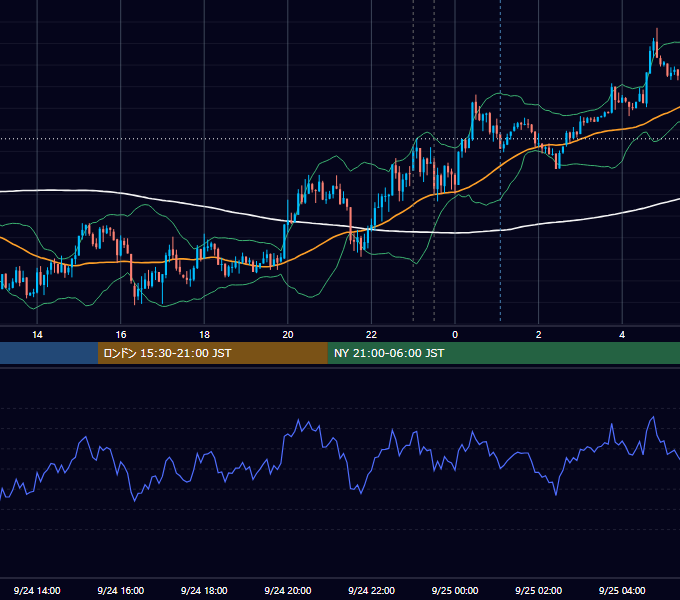Click the blue session bar before ロンドン
Viewport: 680px width, 600px height.
click(x=49, y=353)
